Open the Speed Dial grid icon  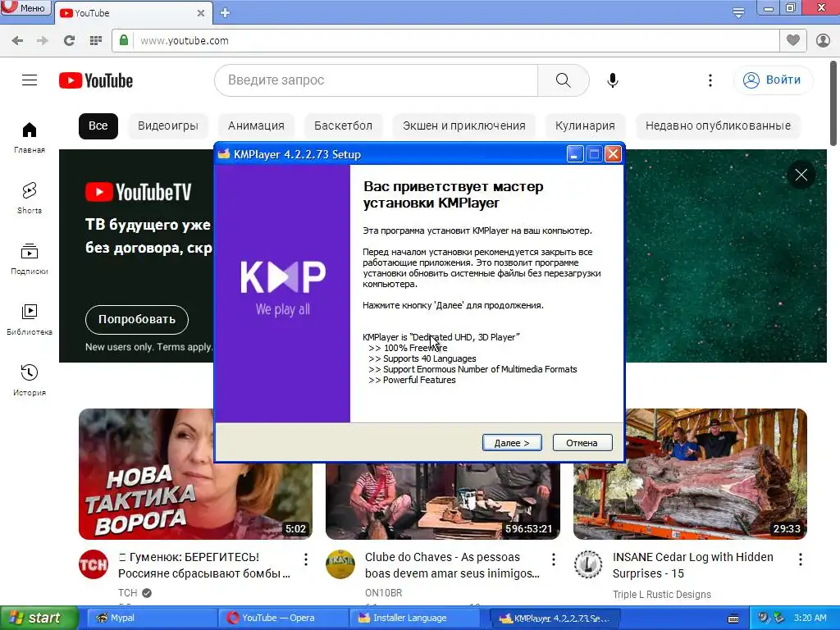pyautogui.click(x=96, y=40)
